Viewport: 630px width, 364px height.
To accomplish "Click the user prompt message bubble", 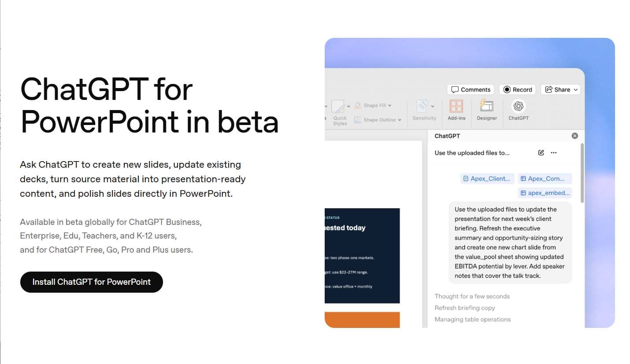I will [510, 243].
